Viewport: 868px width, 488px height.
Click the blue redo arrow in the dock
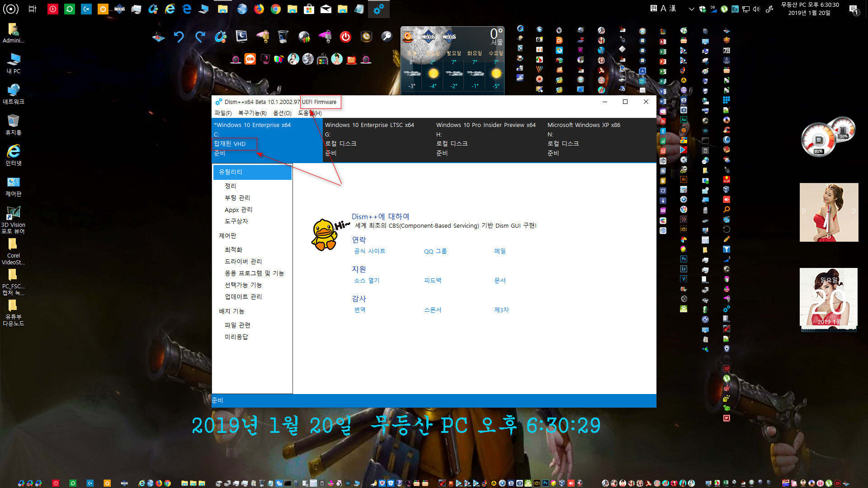(200, 37)
